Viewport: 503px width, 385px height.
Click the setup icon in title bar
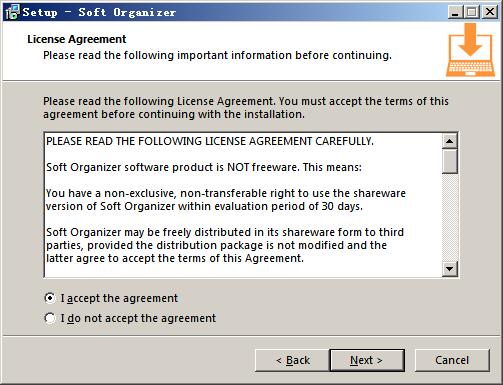tap(12, 12)
